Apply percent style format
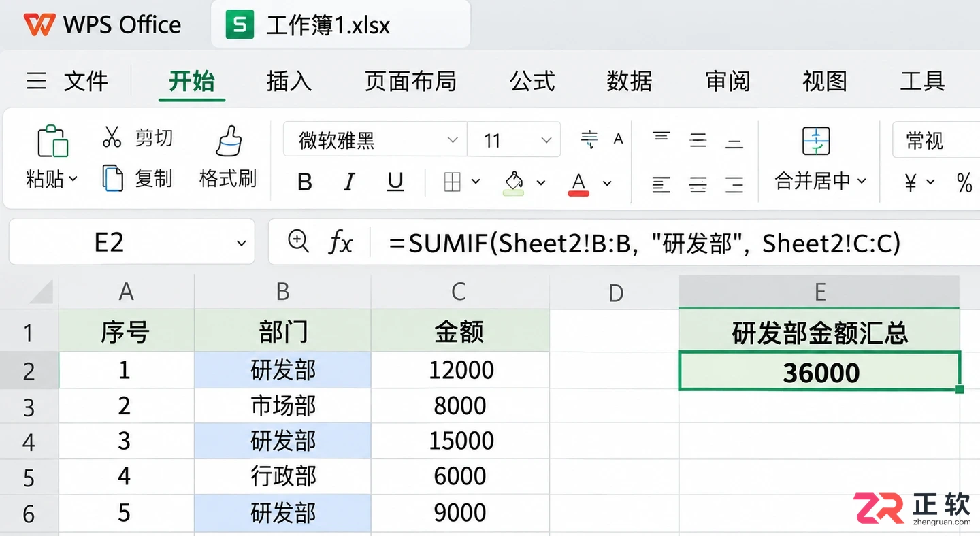The width and height of the screenshot is (980, 536). coord(964,182)
